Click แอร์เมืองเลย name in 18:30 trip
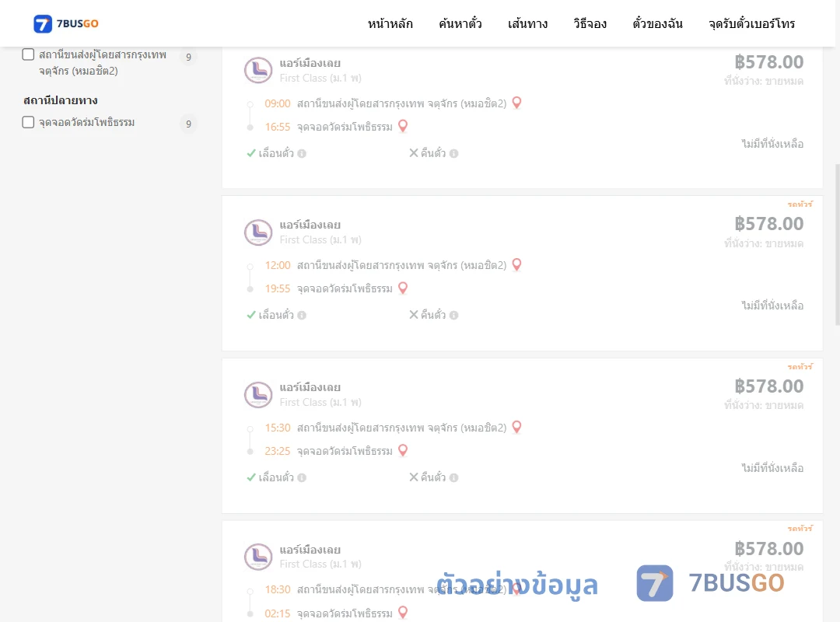The image size is (840, 622). click(310, 550)
